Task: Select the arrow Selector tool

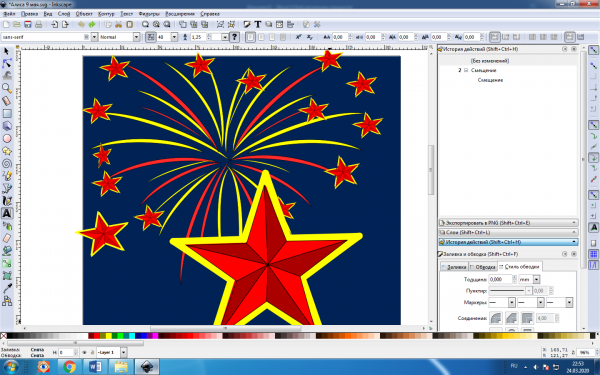Action: point(7,51)
